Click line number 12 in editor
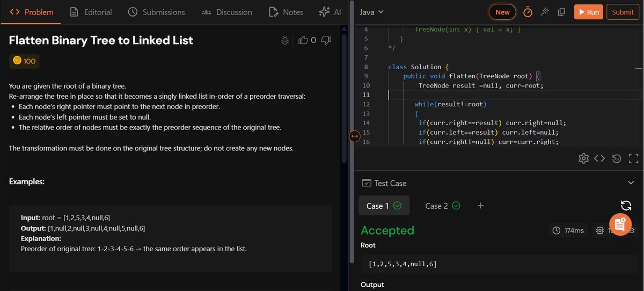Viewport: 644px width, 291px height. pos(365,104)
